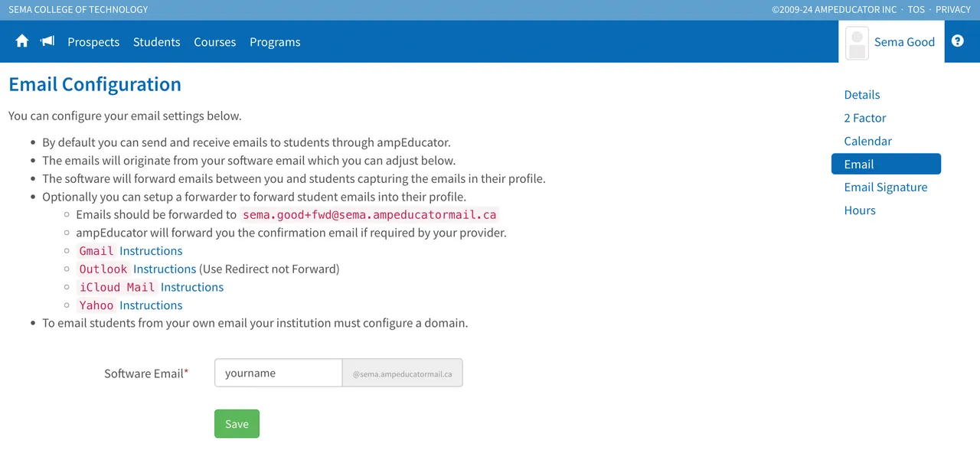
Task: Select the Hours settings section
Action: coord(859,210)
